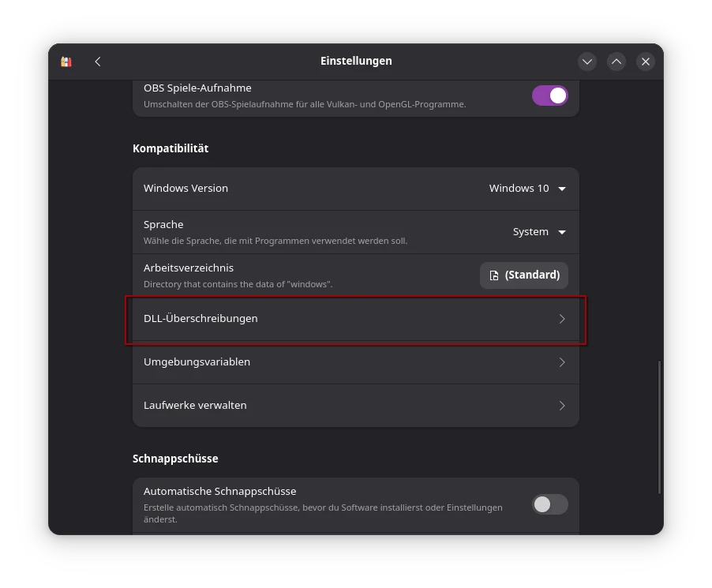The width and height of the screenshot is (712, 588).
Task: Open the Laufwerke verwalten entry
Action: pyautogui.click(x=355, y=406)
